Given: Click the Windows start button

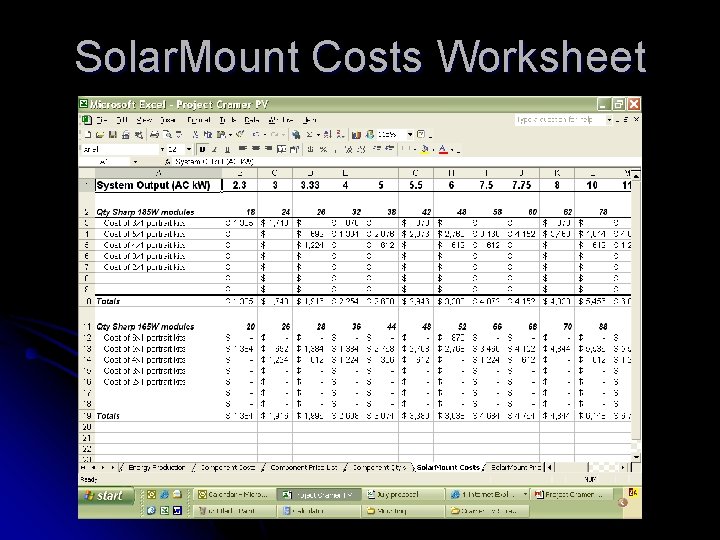Looking at the screenshot, I should point(106,496).
